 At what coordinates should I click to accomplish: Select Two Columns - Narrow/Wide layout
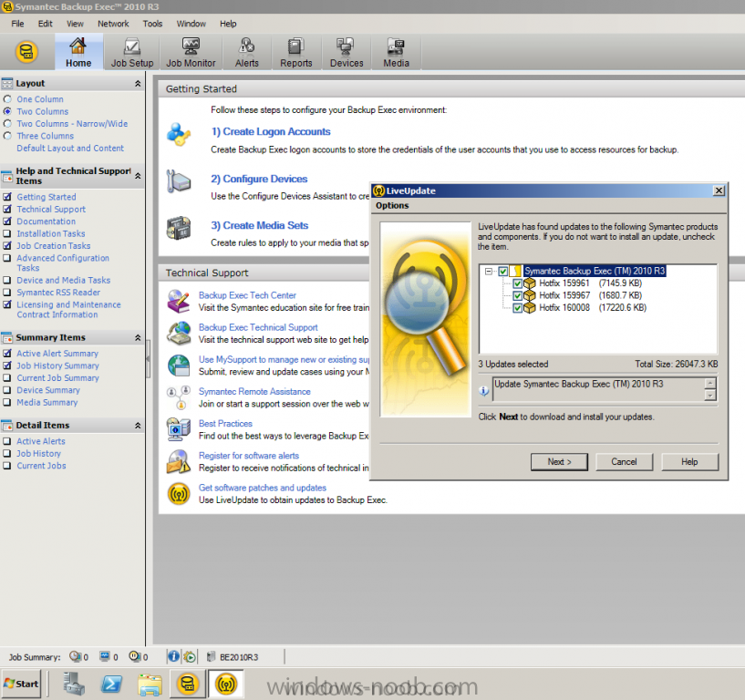click(7, 123)
